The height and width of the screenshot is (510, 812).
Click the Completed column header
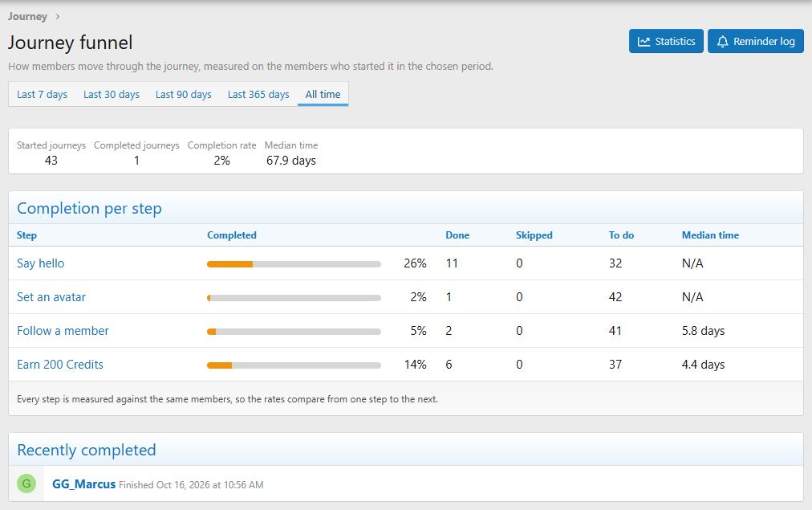[x=231, y=235]
